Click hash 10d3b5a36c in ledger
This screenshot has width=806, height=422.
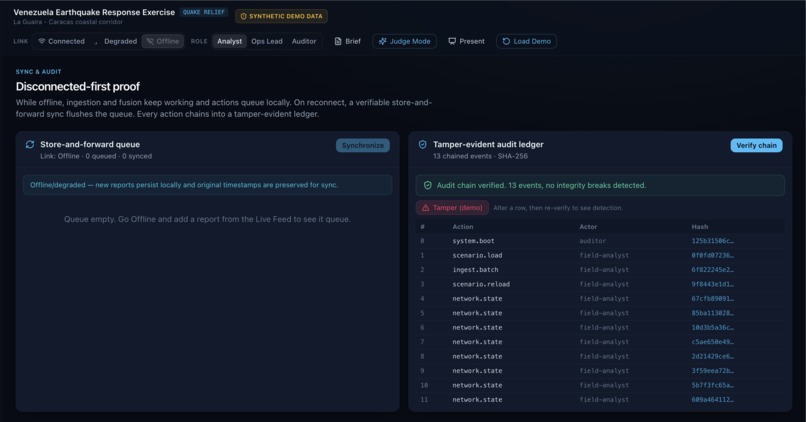tap(712, 327)
